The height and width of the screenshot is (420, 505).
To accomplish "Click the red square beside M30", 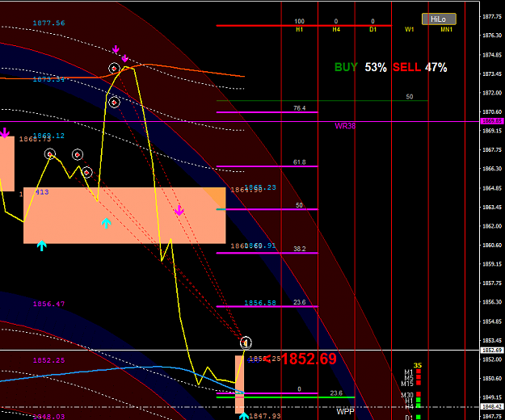I will click(x=419, y=394).
